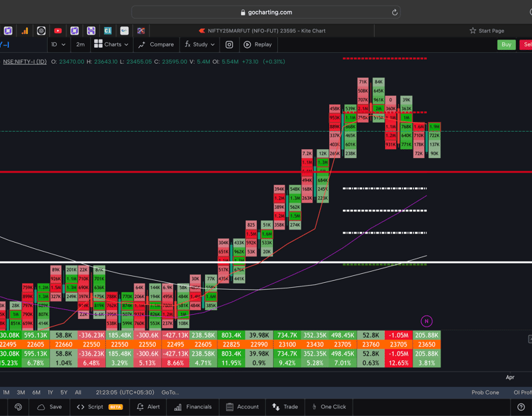
Task: Switch to NIFTY25MARFUT Kite Chart tab
Action: (262, 31)
